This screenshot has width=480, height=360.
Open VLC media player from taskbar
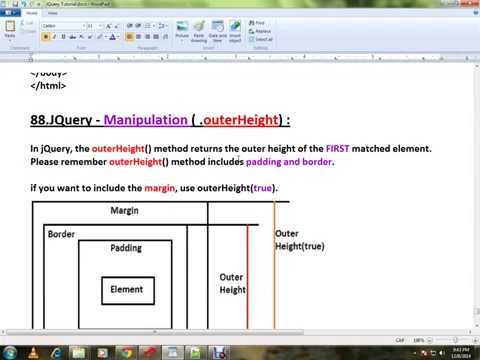(34, 353)
